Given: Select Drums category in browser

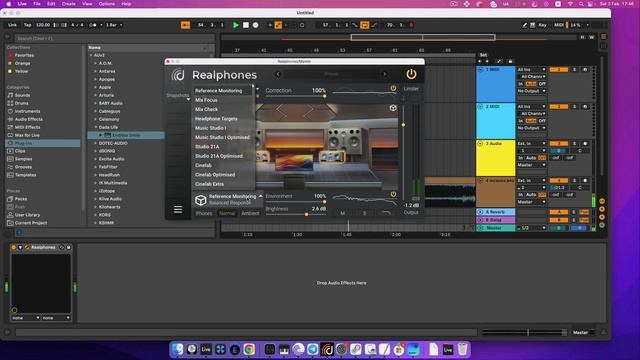Looking at the screenshot, I should (22, 103).
